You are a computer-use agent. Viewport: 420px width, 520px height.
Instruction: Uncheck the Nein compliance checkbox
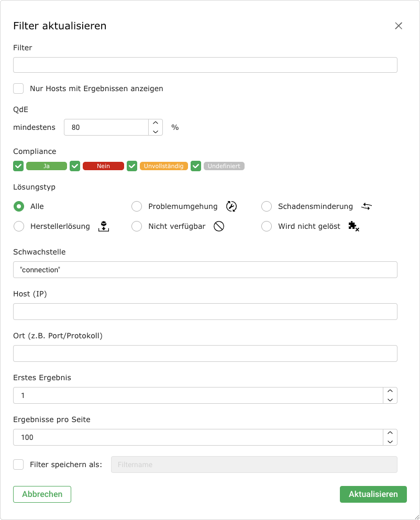coord(75,166)
